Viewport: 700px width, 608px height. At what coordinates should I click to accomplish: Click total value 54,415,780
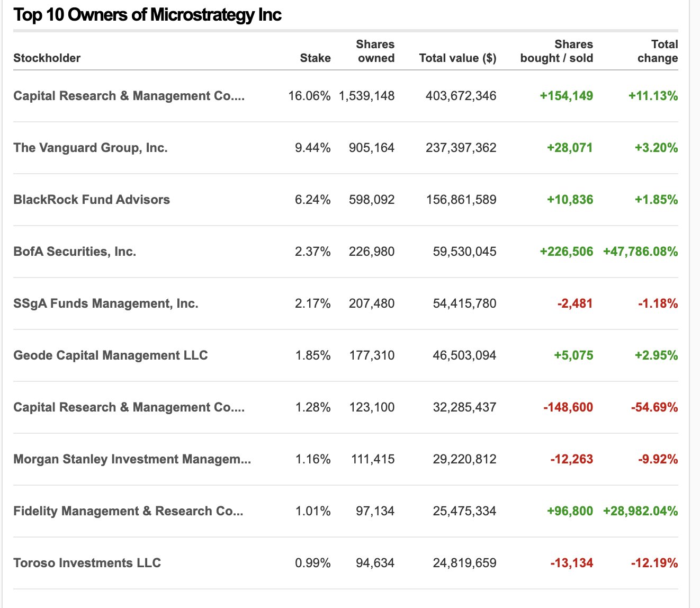pyautogui.click(x=465, y=303)
